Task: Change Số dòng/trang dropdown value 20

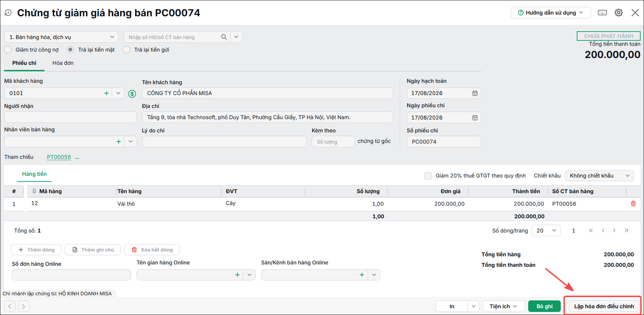Action: 546,230
